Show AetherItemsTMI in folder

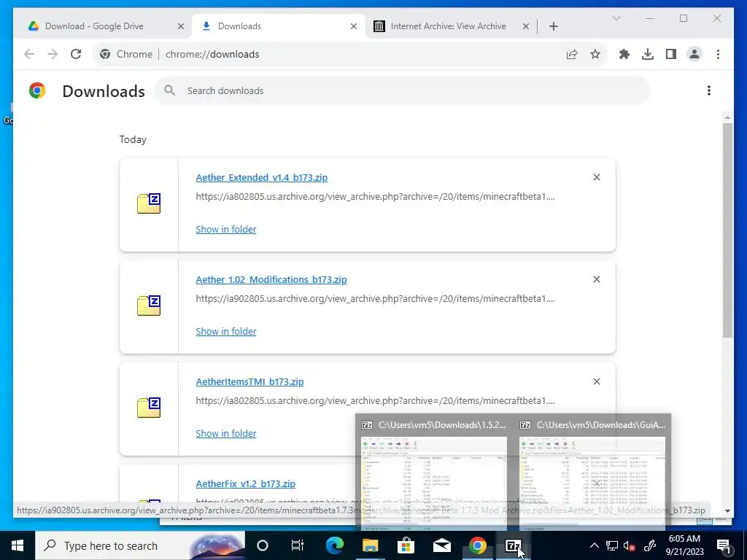226,433
